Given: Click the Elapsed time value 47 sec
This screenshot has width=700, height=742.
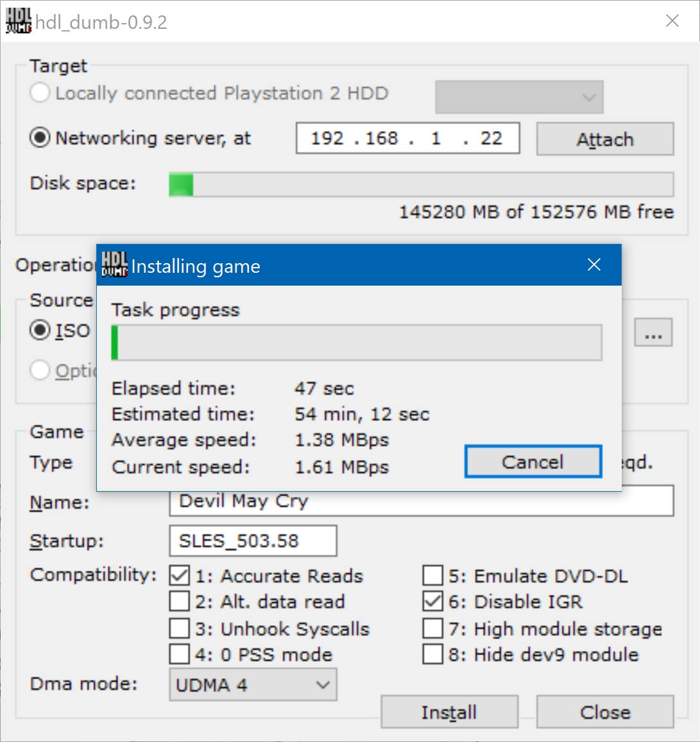Looking at the screenshot, I should coord(324,388).
